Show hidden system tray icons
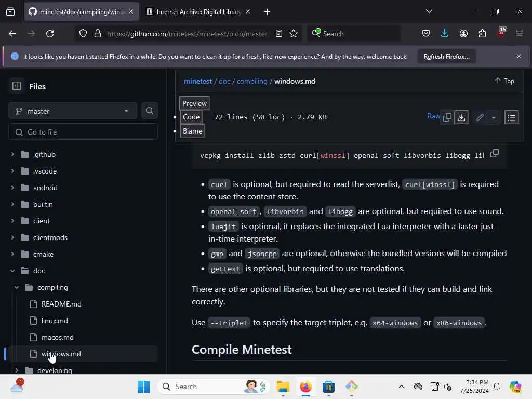This screenshot has width=532, height=399. 402,387
